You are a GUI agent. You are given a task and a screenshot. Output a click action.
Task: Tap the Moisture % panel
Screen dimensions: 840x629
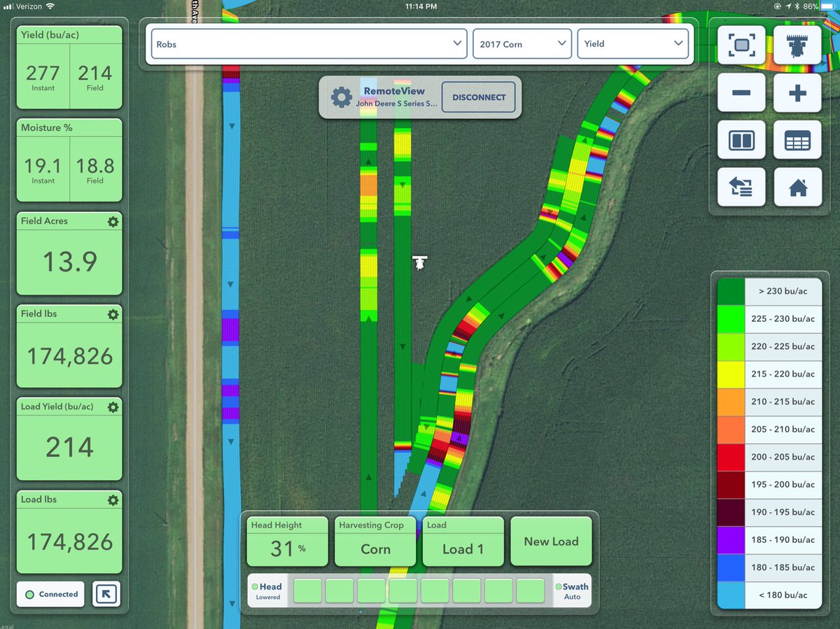coord(69,160)
